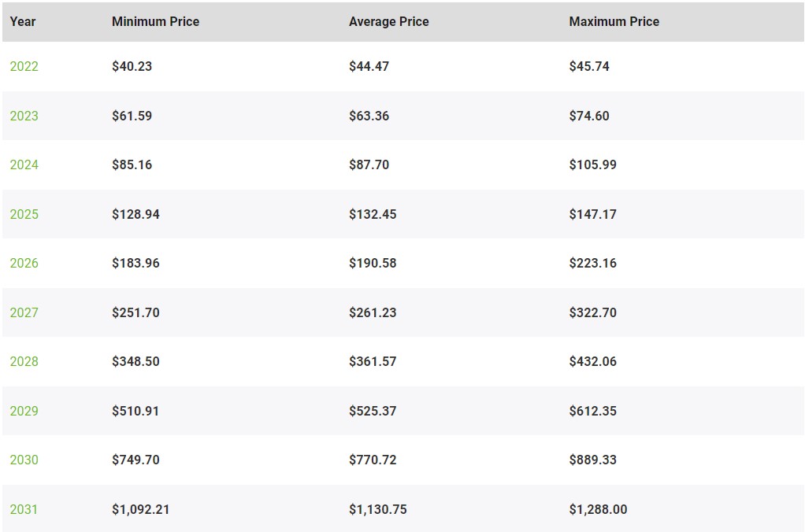The width and height of the screenshot is (805, 532).
Task: Select the $889.33 maximum price cell
Action: pyautogui.click(x=593, y=460)
